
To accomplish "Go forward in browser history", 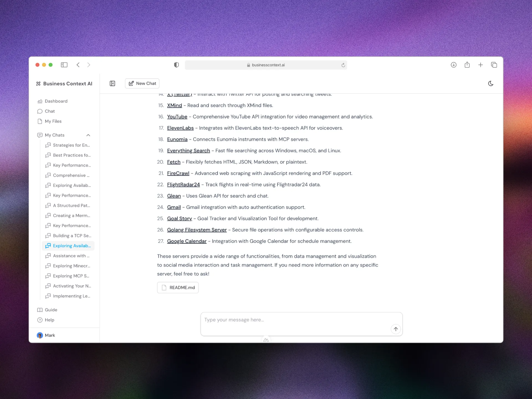I will [x=89, y=65].
